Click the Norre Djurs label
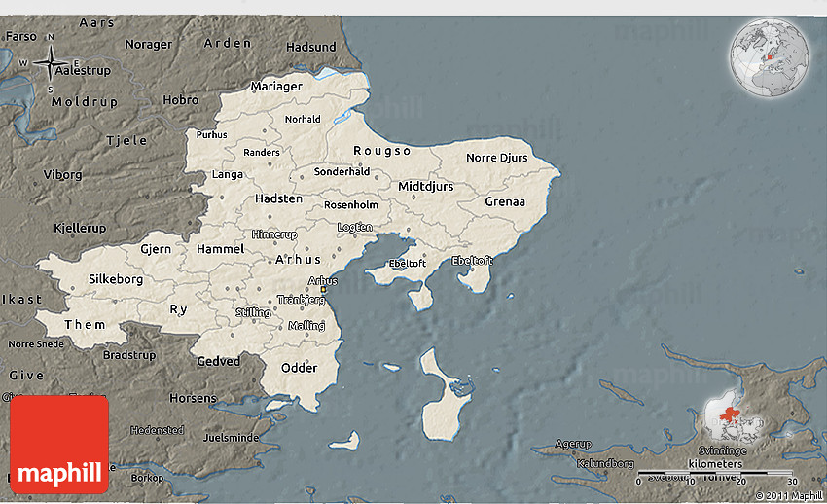This screenshot has width=827, height=504. 496,158
